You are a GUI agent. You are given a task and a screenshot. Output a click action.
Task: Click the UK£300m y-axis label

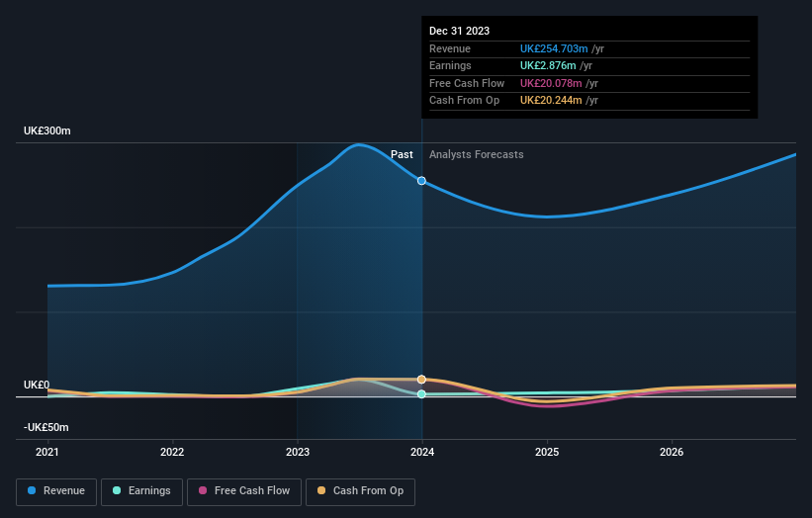pos(47,130)
